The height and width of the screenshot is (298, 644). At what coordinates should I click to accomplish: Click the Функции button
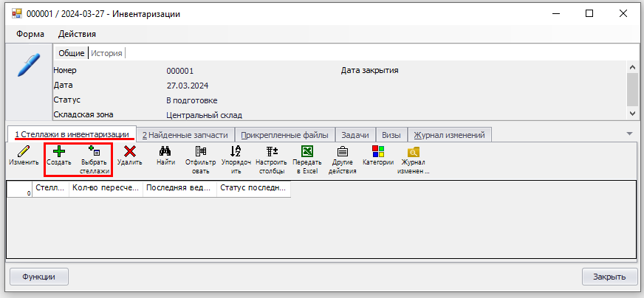coord(38,277)
